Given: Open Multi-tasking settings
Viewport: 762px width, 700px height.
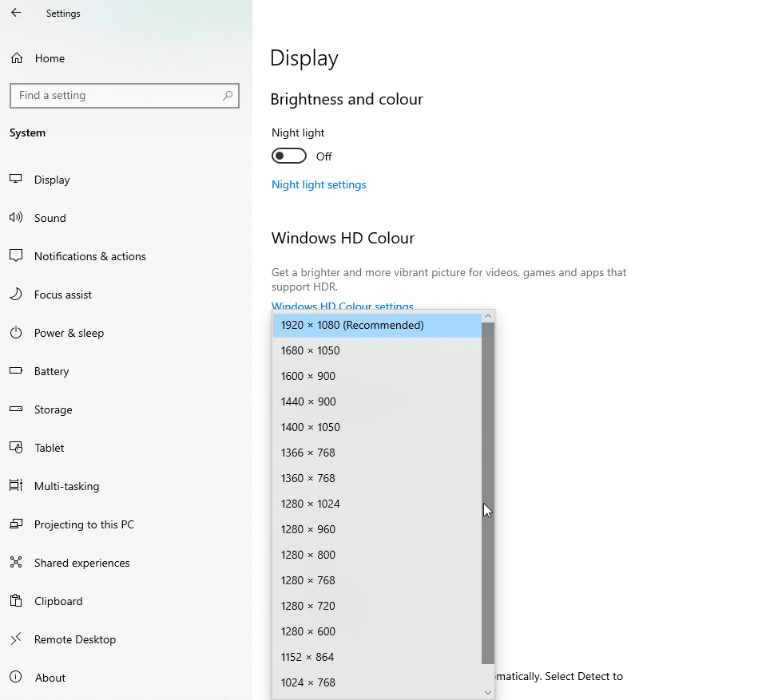Looking at the screenshot, I should tap(125, 486).
